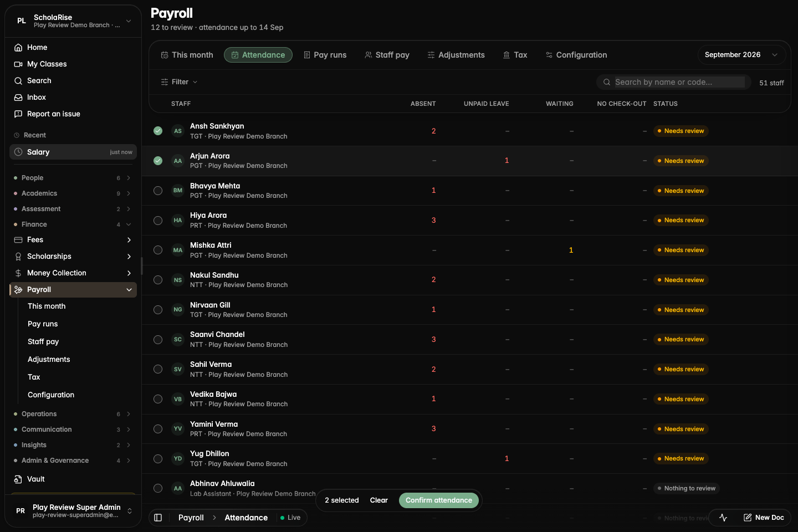Open the Adjustments tab
Screen dimensions: 798x532
[456, 55]
